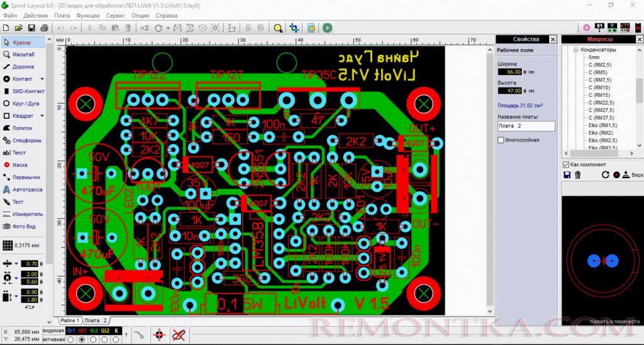Click the Ширина 66.00 value field
Viewport: 644px width, 345px height.
click(x=509, y=72)
